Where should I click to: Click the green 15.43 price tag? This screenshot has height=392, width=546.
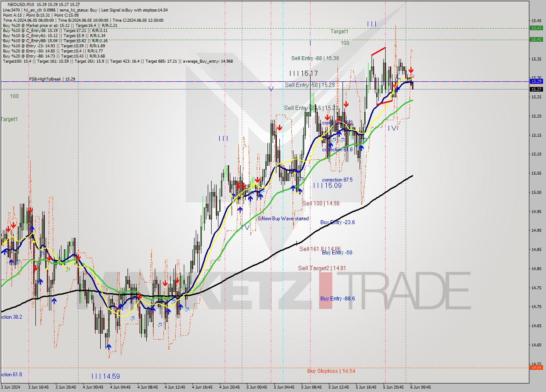point(536,28)
